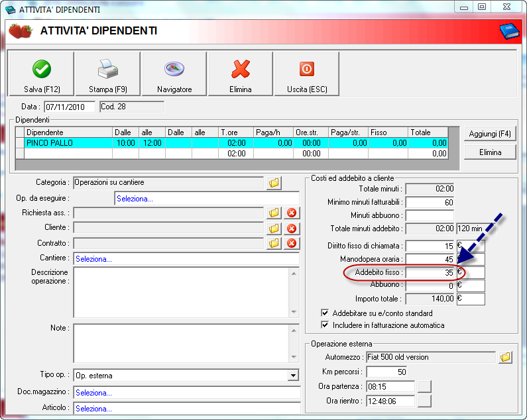
Task: Open folder browser for Automezzo
Action: point(505,357)
